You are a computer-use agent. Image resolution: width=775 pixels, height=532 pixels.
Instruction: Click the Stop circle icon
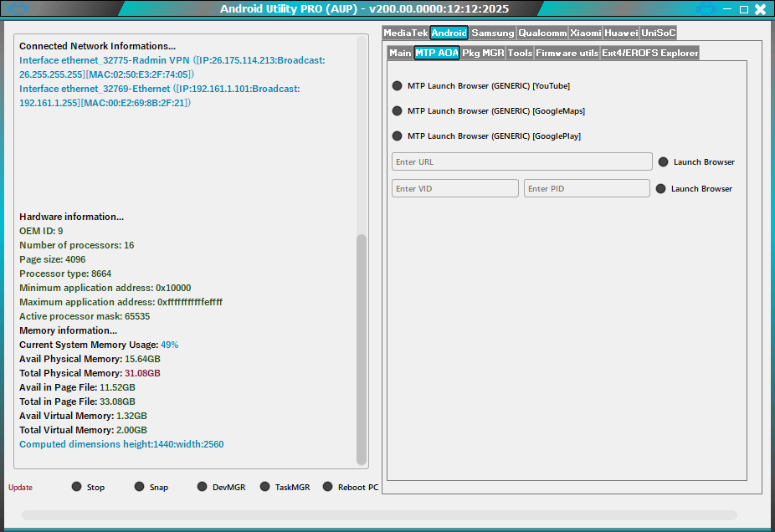pos(77,487)
